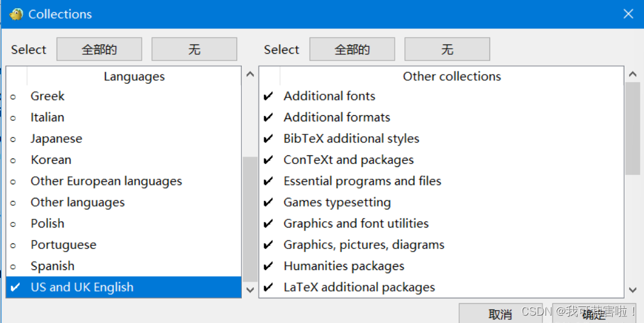Uncheck LaTeX additional packages
Image resolution: width=644 pixels, height=323 pixels.
(268, 287)
